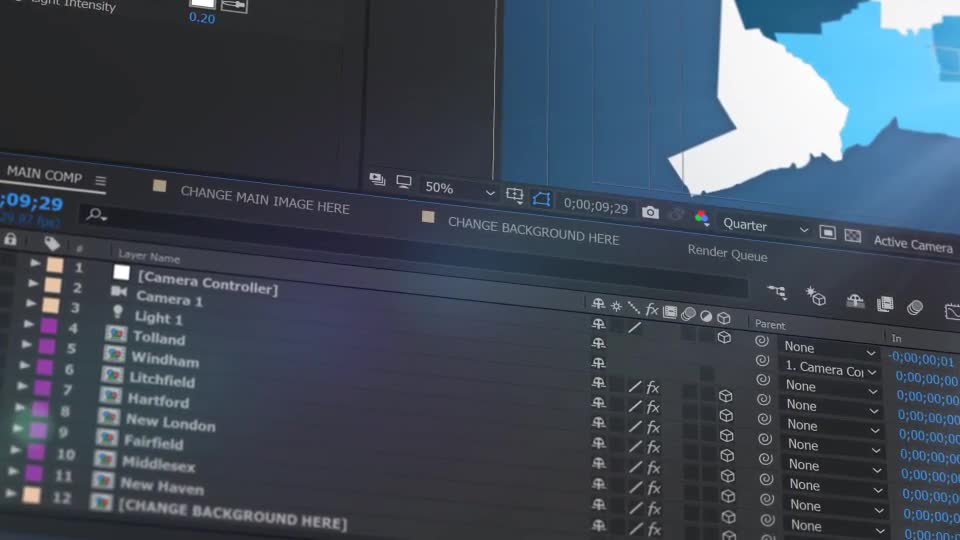Click the eyedropper next to color swatch

point(234,6)
